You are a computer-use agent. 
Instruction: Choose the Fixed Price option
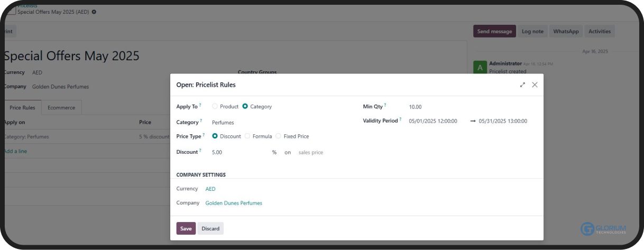tap(279, 136)
